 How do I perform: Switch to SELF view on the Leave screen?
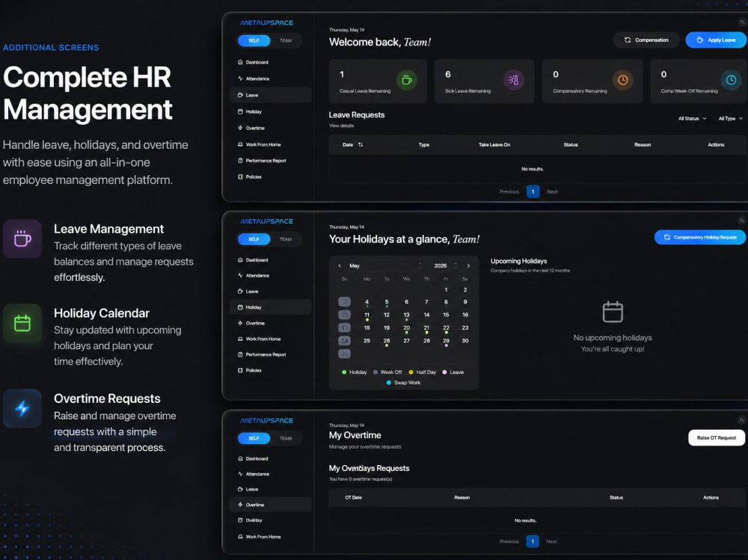pos(254,40)
